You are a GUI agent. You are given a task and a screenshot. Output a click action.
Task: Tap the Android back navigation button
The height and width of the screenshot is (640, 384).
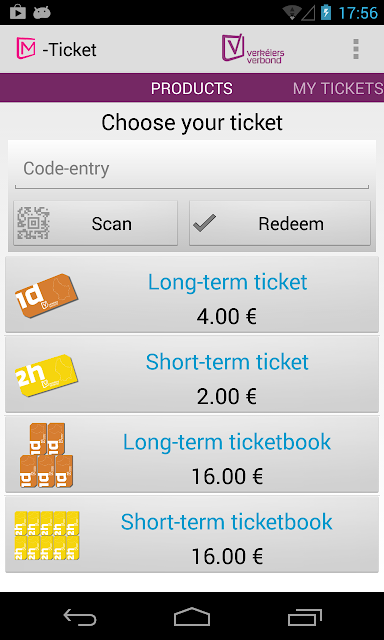(80, 617)
